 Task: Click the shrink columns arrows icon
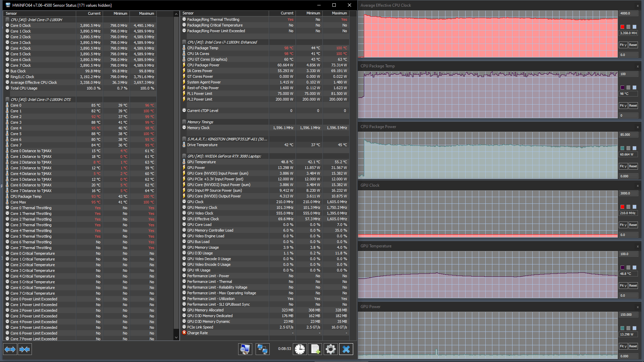point(24,349)
